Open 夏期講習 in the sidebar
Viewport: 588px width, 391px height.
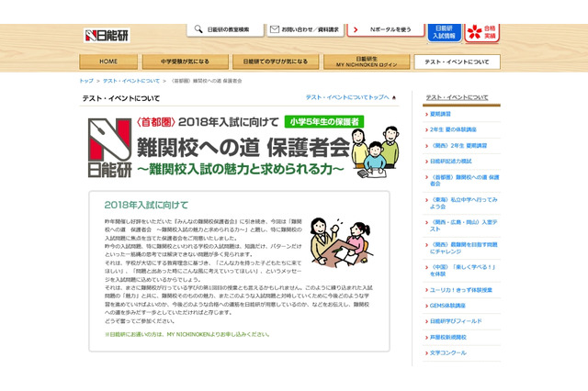pos(440,114)
